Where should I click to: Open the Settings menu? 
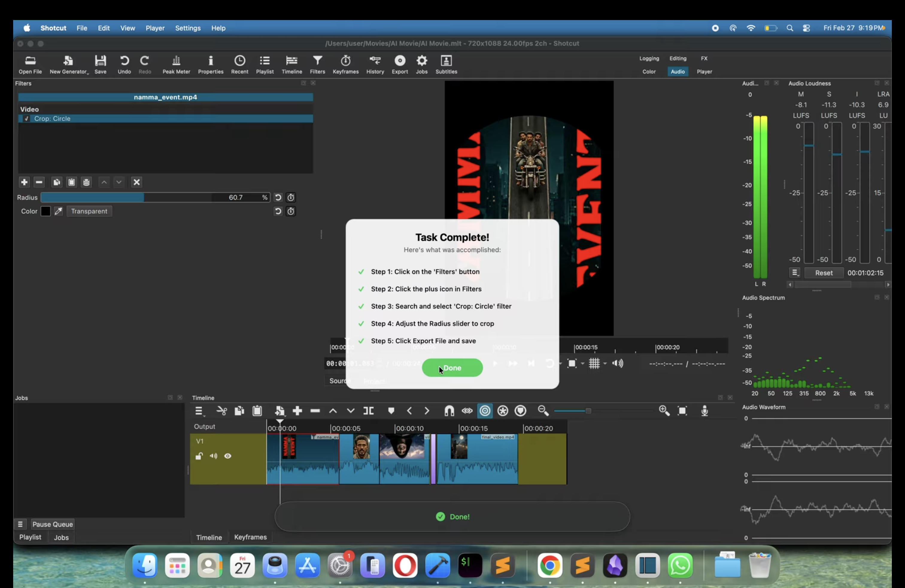187,28
